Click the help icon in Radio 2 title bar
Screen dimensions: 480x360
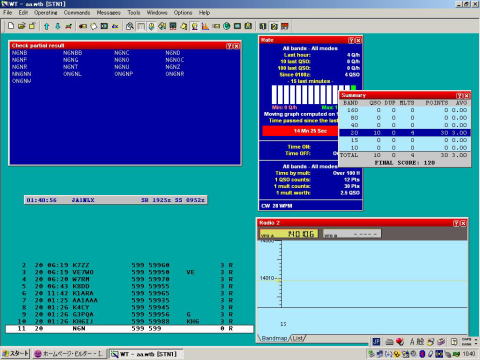[x=456, y=223]
